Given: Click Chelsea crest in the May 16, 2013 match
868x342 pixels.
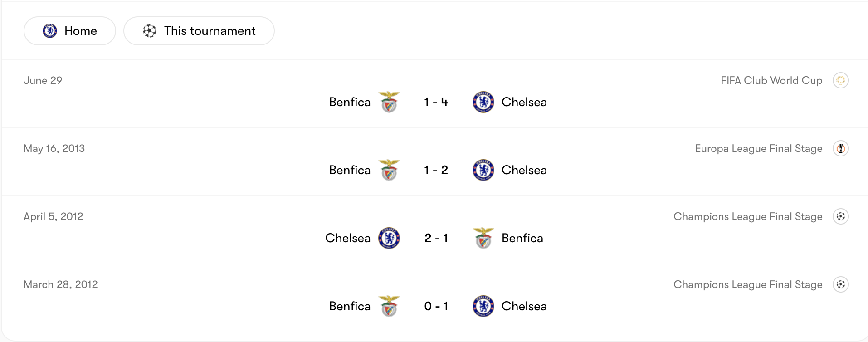Looking at the screenshot, I should tap(483, 170).
